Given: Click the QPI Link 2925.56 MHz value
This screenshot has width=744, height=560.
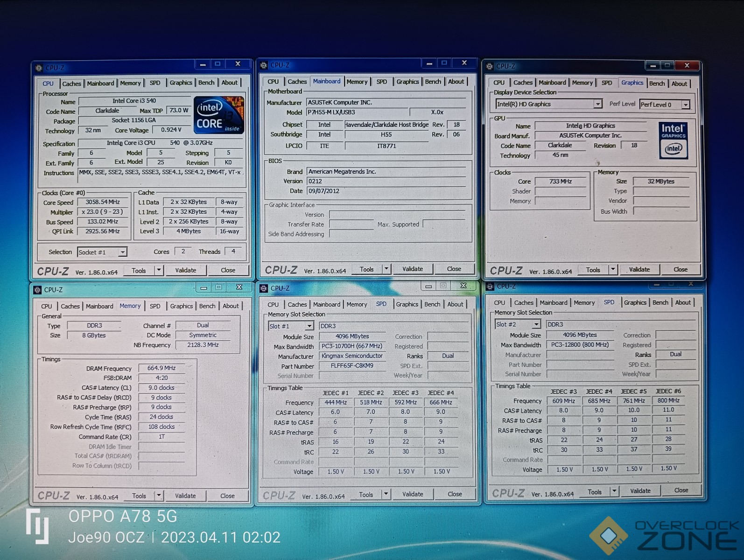Looking at the screenshot, I should pyautogui.click(x=103, y=231).
